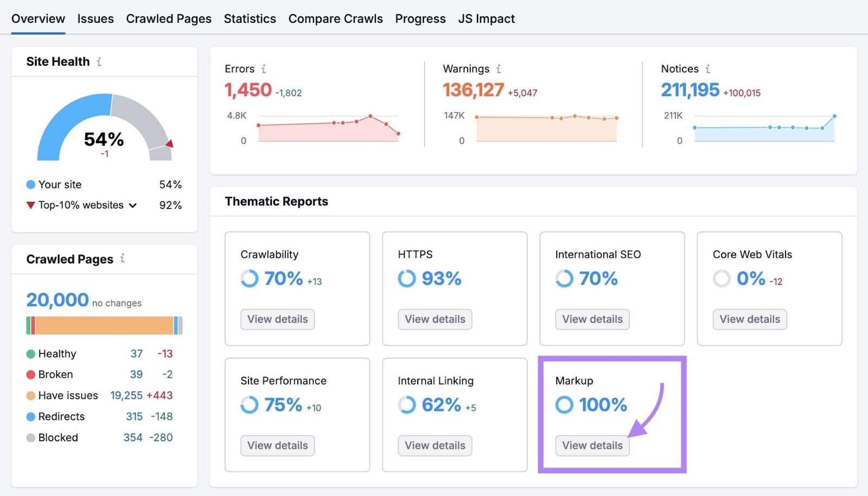Toggle the Redirects legend item

61,416
